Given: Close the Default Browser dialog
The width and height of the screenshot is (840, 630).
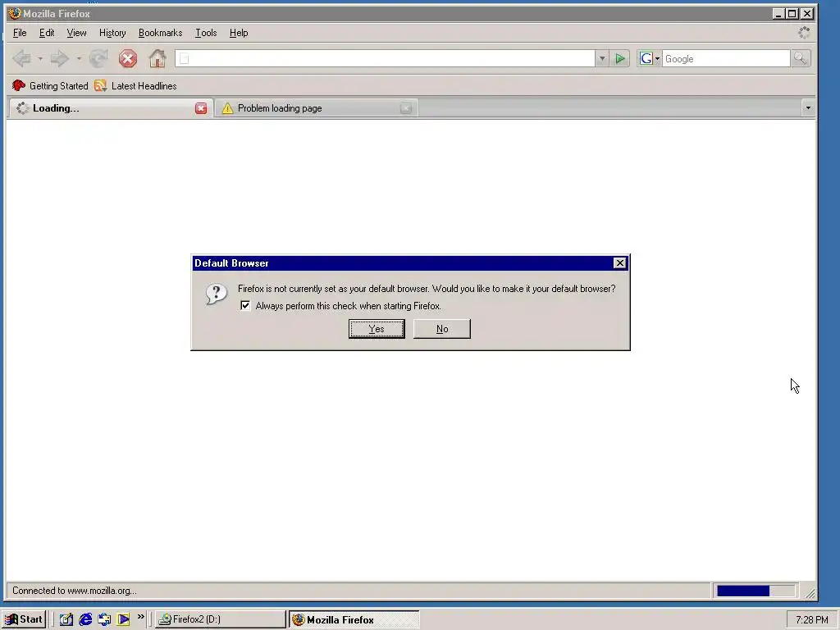Looking at the screenshot, I should (620, 263).
